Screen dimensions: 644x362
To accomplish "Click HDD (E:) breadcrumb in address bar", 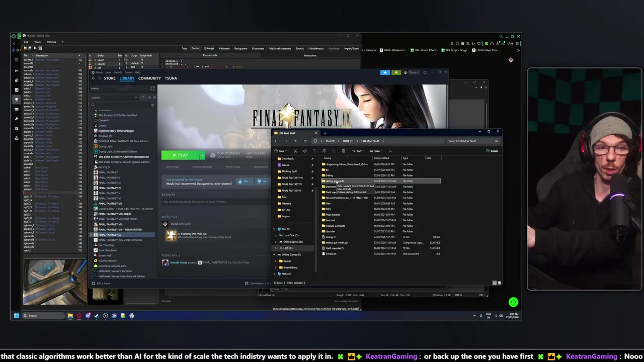I will coord(348,141).
